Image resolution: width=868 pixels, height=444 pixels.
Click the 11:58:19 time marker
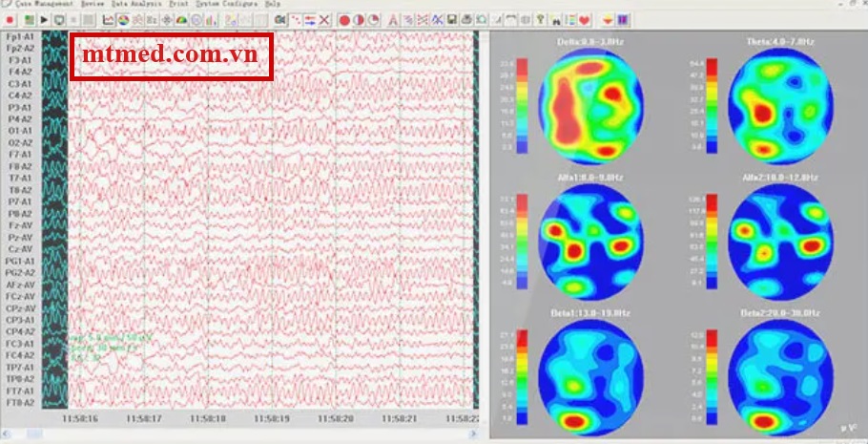[271, 419]
